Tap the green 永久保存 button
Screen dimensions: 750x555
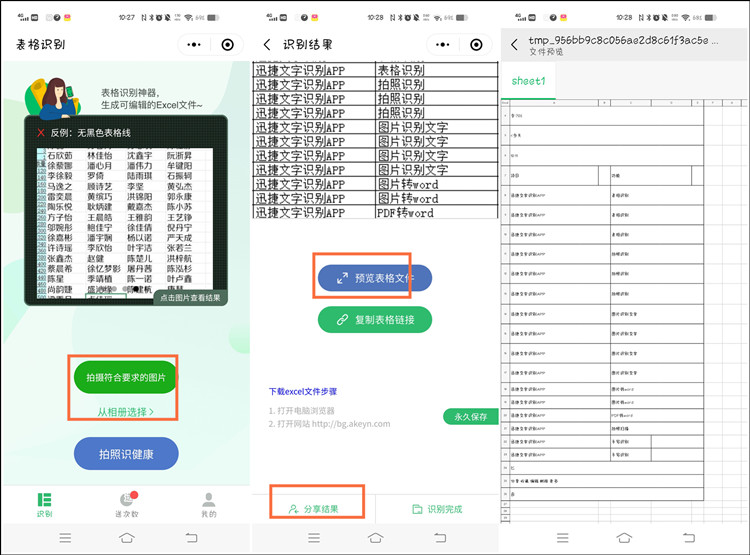click(x=471, y=417)
